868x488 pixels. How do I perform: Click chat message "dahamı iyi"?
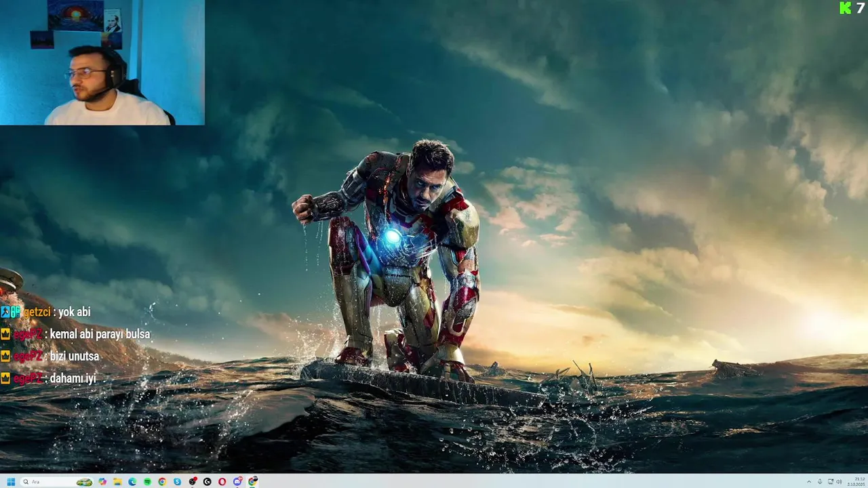click(x=73, y=378)
